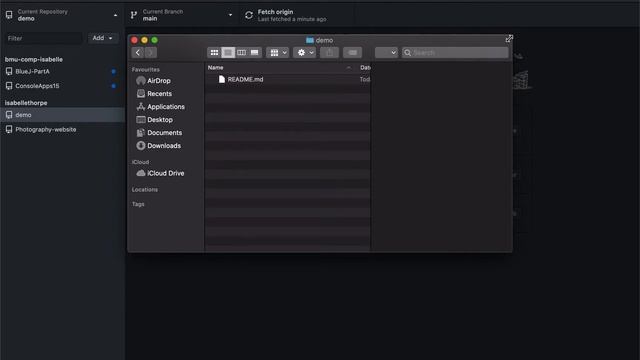Click the Recents sidebar icon
The width and height of the screenshot is (640, 360).
point(141,94)
